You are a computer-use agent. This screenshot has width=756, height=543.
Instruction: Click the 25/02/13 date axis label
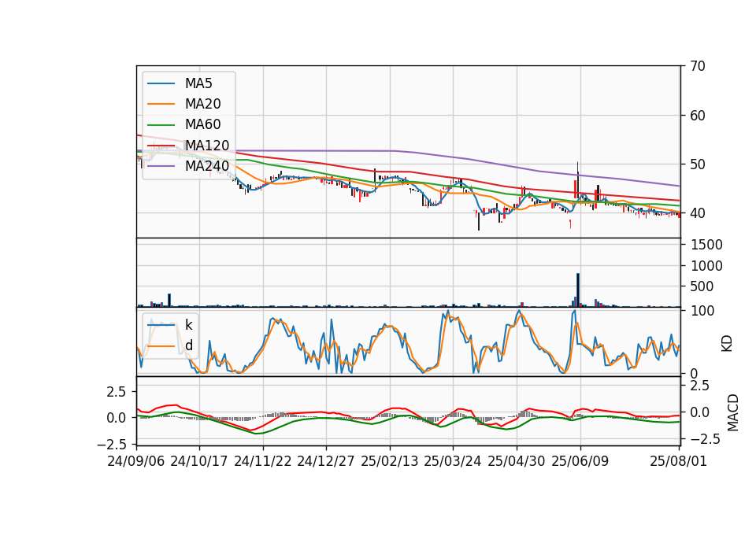click(390, 461)
